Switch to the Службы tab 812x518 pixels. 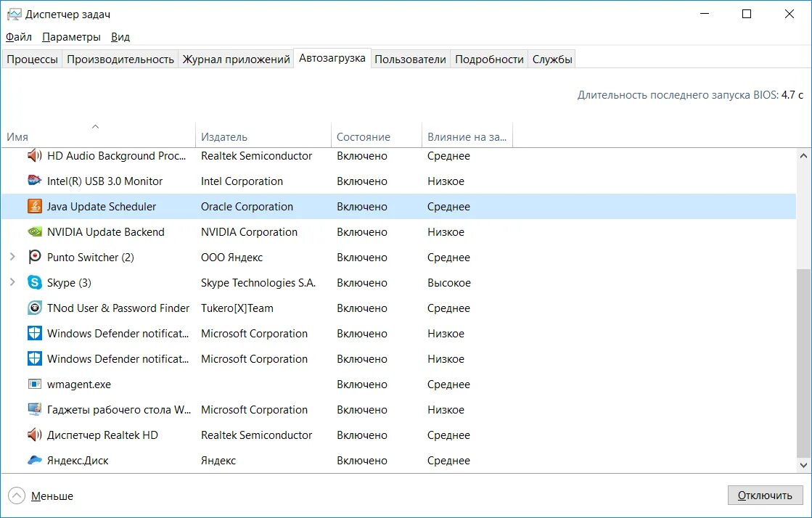tap(552, 59)
